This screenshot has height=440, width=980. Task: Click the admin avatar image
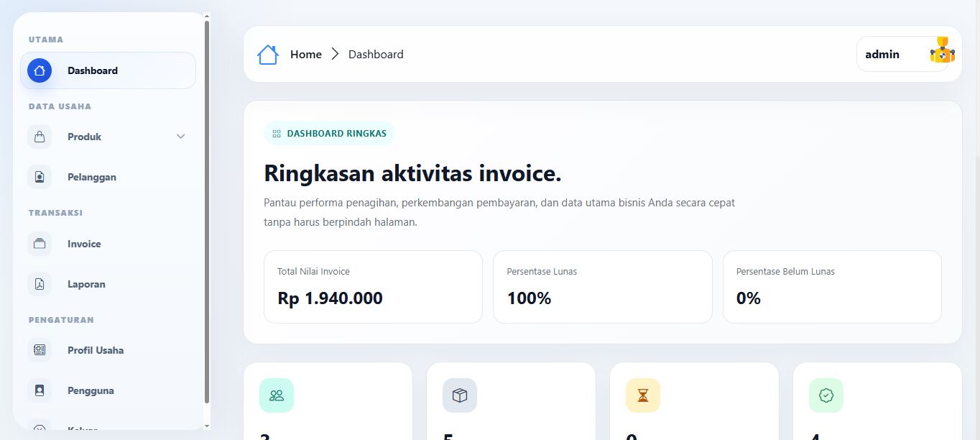tap(942, 51)
